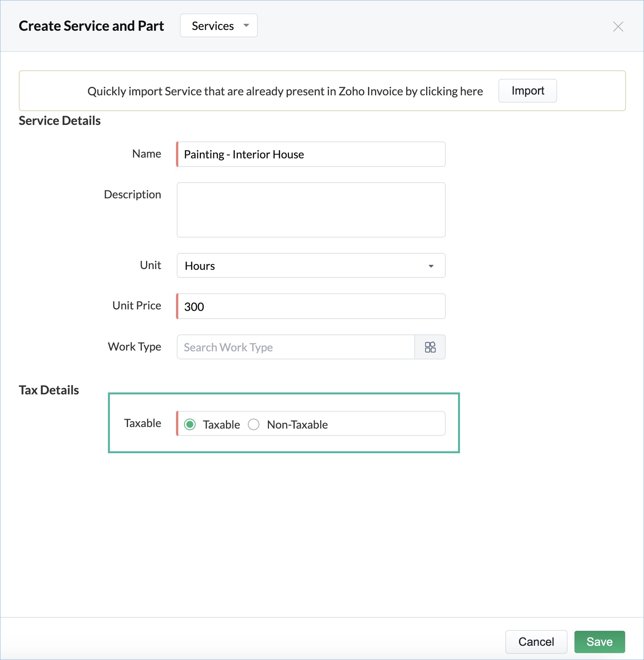
Task: Cancel service creation
Action: (536, 642)
